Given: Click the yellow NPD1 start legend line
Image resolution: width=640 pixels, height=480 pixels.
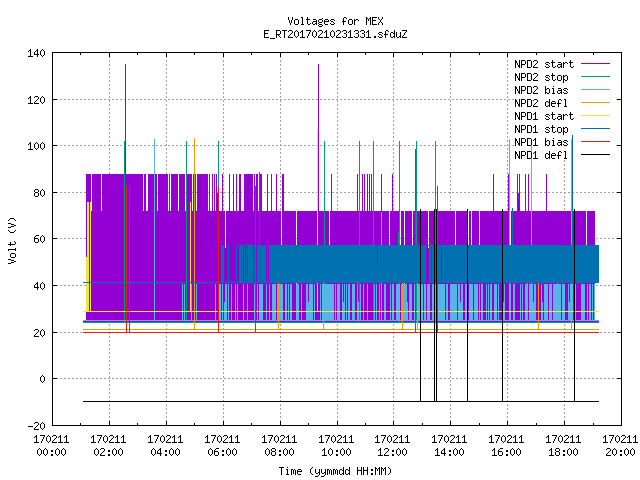Looking at the screenshot, I should pyautogui.click(x=595, y=116).
